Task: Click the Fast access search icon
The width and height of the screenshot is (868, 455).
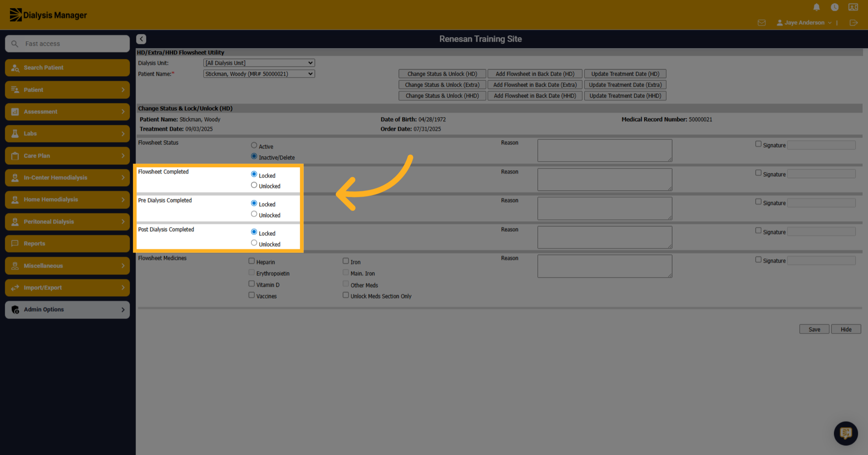Action: click(x=15, y=44)
